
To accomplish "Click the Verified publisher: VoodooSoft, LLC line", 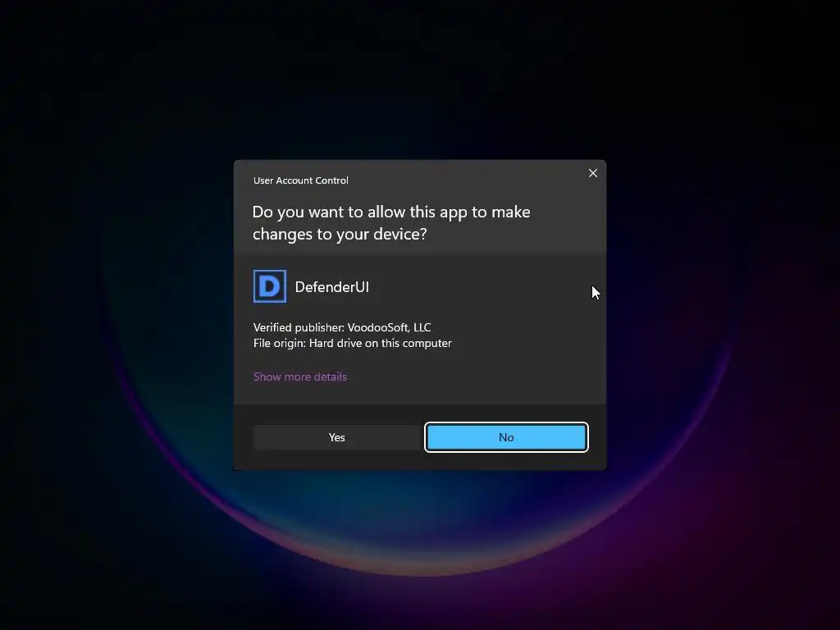I will click(342, 327).
